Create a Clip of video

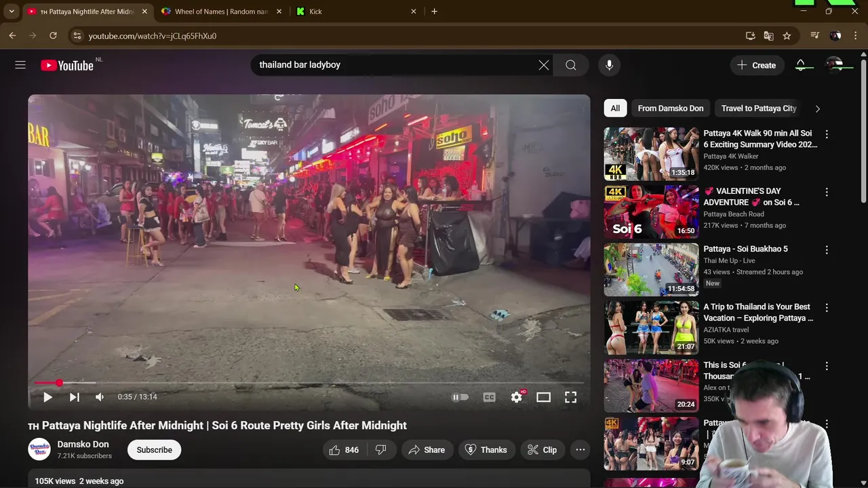tap(542, 450)
